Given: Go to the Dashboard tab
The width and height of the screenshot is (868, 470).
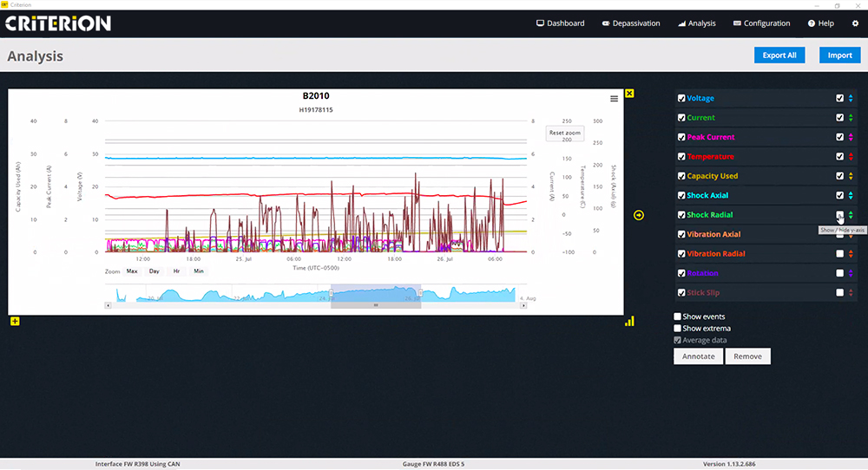Looking at the screenshot, I should [x=560, y=23].
